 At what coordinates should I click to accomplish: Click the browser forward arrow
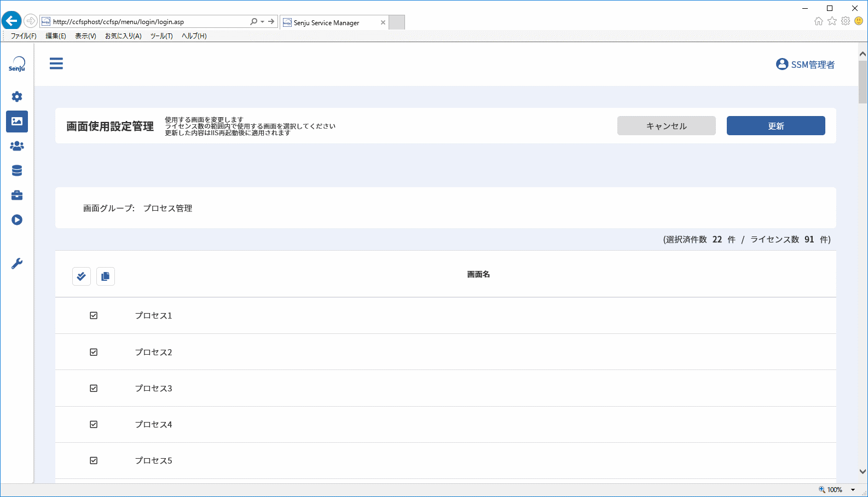(31, 21)
